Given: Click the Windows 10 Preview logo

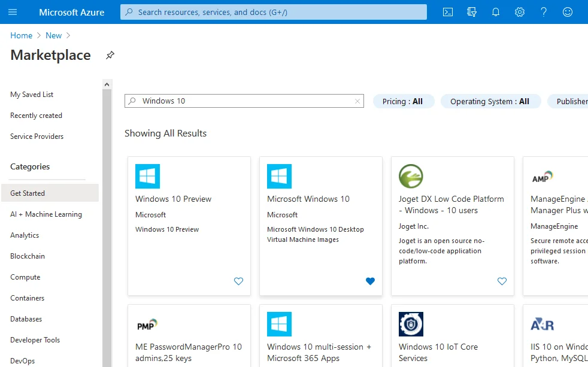Looking at the screenshot, I should [x=147, y=176].
